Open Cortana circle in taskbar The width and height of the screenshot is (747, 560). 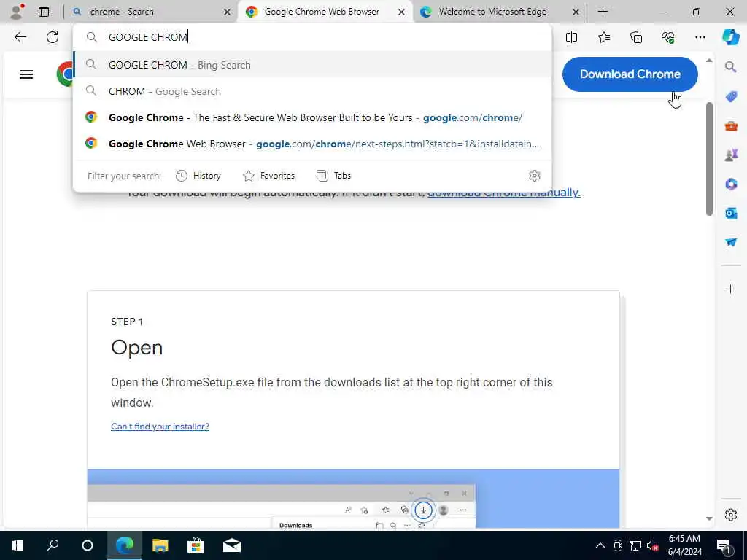88,545
